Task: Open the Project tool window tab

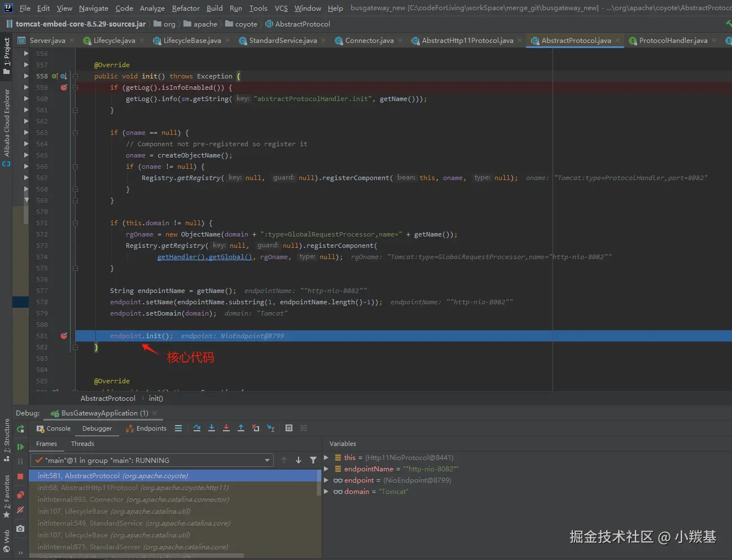Action: 6,56
